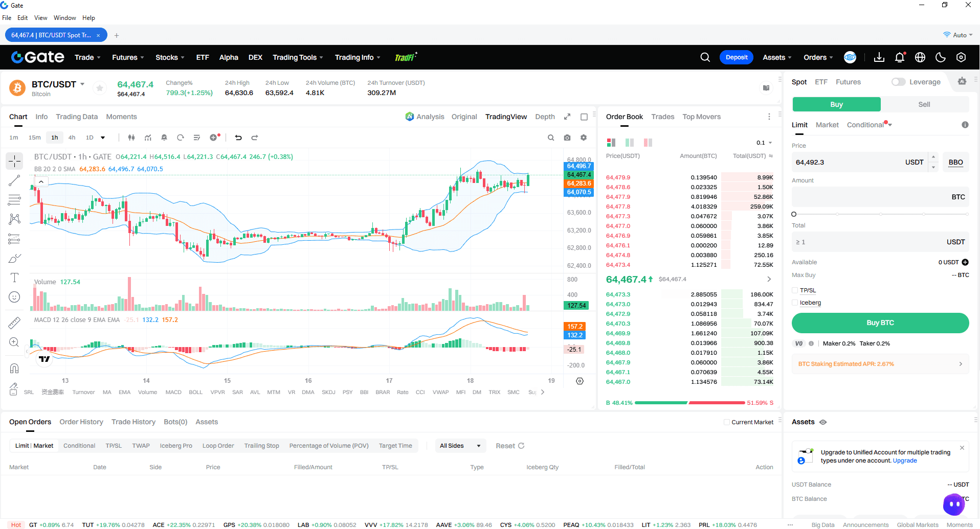Viewport: 980px width, 529px height.
Task: Add BTC/USDT to favorites star
Action: (100, 88)
